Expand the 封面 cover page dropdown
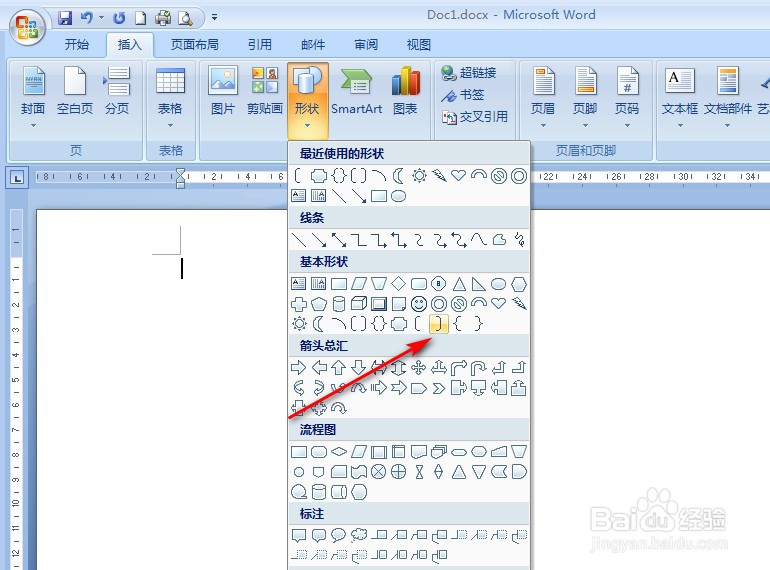 coord(33,126)
